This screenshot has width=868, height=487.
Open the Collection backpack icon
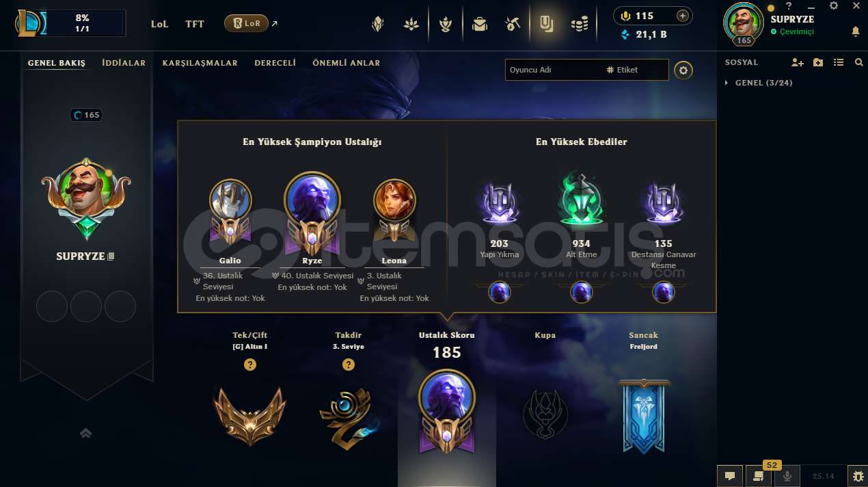point(480,25)
